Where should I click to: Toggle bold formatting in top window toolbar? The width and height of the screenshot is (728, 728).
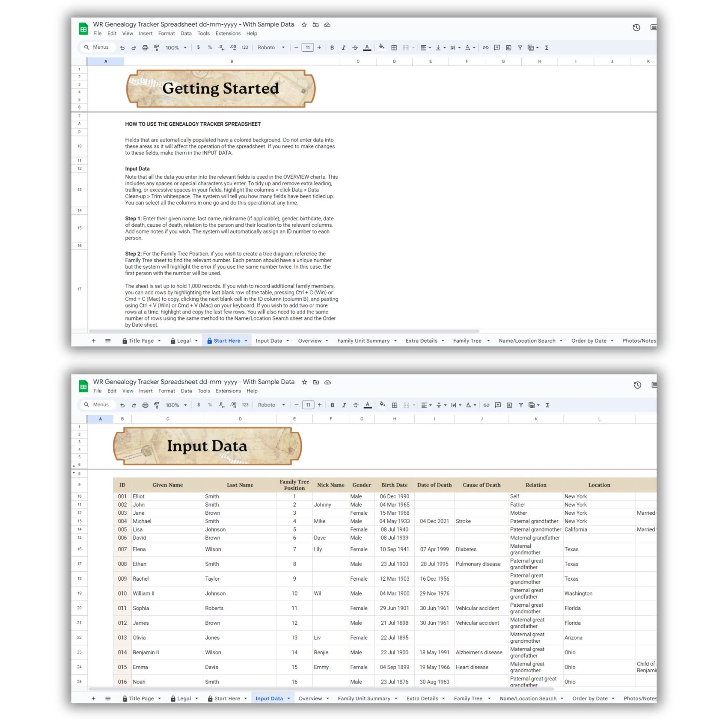point(331,48)
